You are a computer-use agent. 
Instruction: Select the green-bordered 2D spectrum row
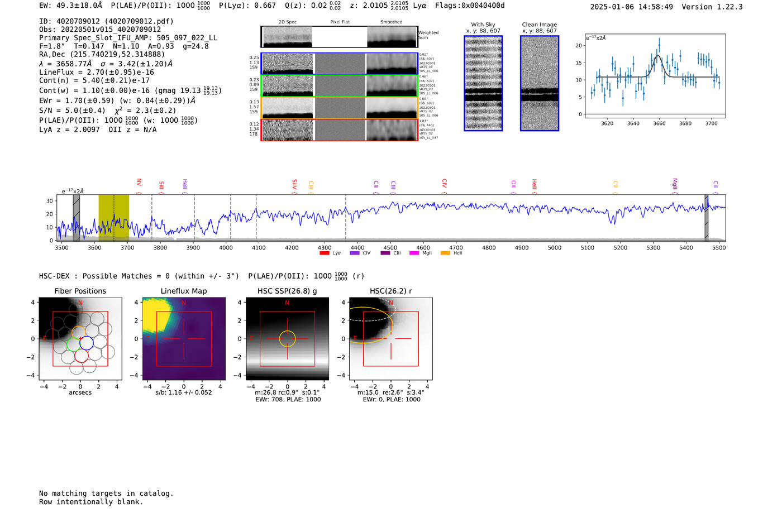click(x=340, y=85)
